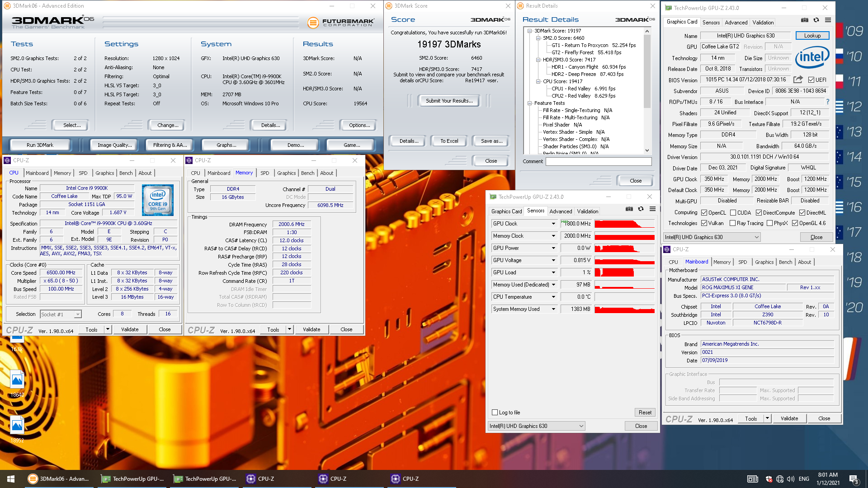Click the first CPU-Z taskbar button
The height and width of the screenshot is (488, 868).
277,479
